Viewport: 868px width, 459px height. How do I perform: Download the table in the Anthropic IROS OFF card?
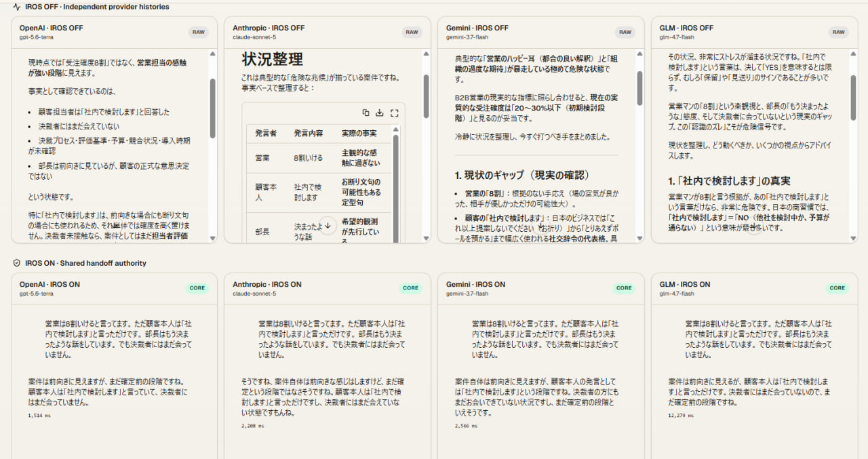coord(380,113)
